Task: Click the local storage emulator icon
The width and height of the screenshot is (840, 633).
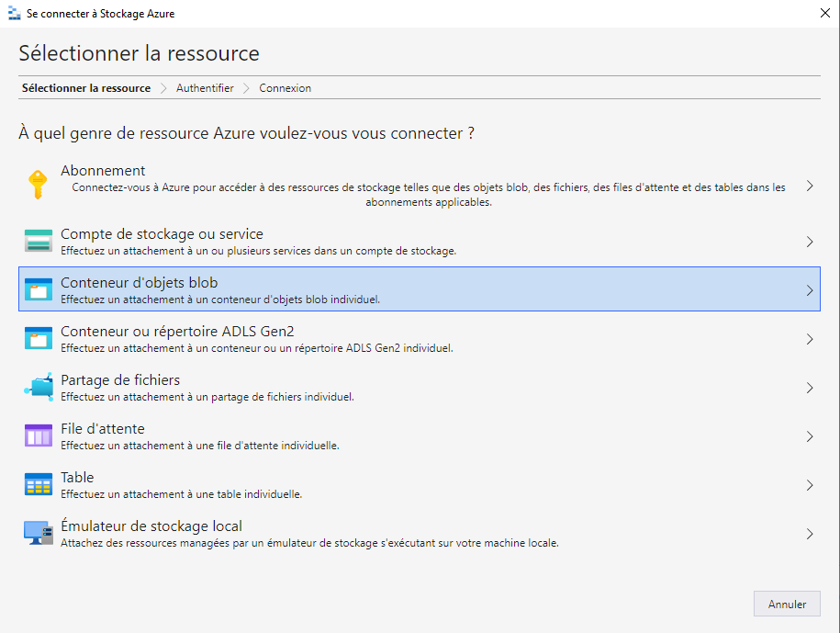Action: 38,534
